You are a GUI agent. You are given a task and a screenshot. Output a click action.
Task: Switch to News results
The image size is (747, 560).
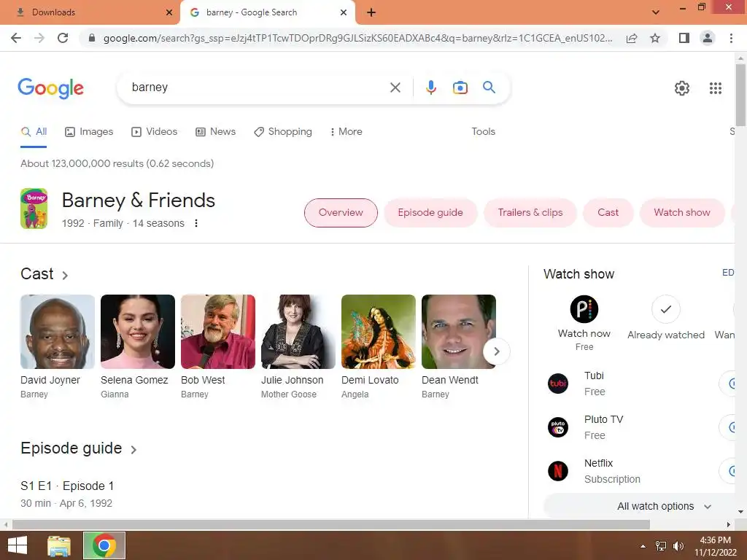click(x=216, y=132)
